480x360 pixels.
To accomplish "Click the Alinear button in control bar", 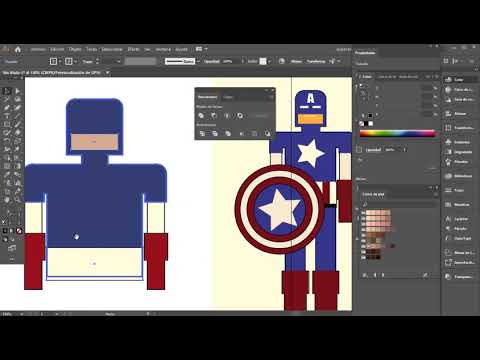I will (296, 61).
